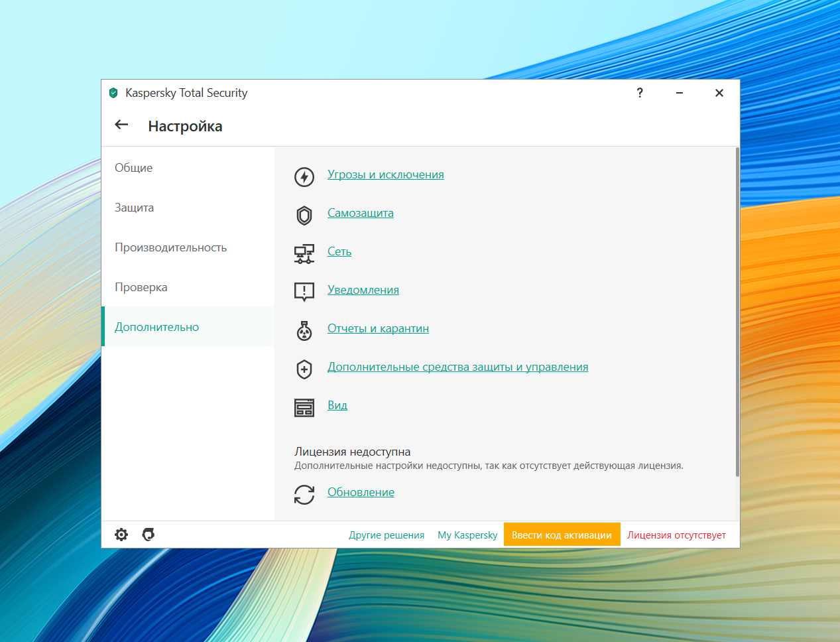Select the Дополнительно section
Image resolution: width=840 pixels, height=642 pixels.
coord(188,326)
